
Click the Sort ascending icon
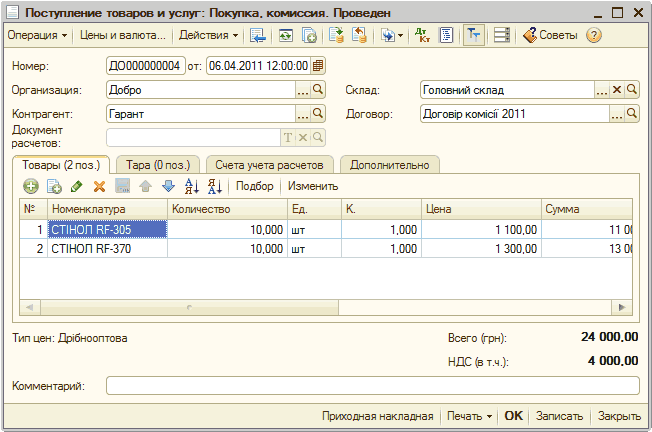(192, 186)
